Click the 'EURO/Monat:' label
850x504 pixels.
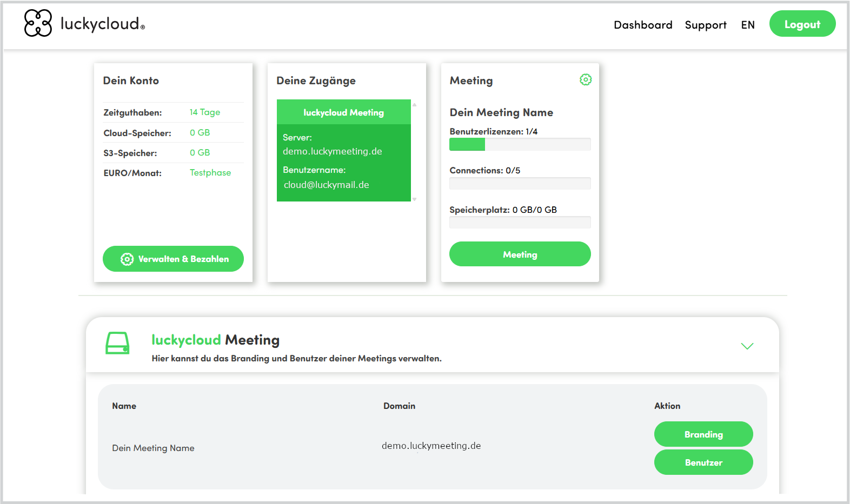pyautogui.click(x=132, y=173)
